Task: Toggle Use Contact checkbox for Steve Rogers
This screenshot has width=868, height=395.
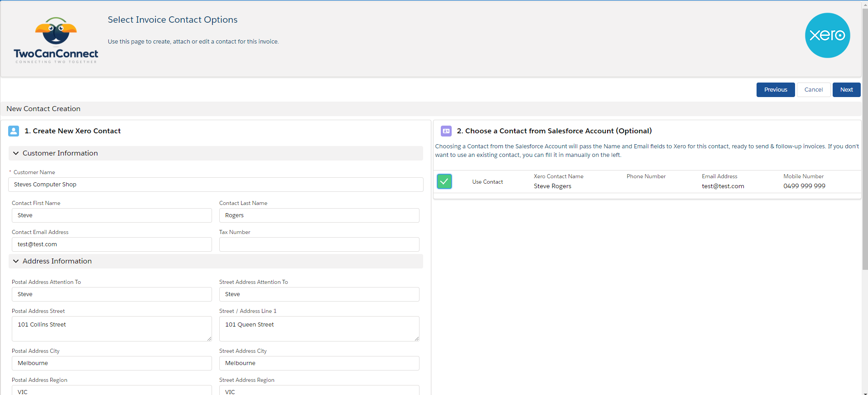Action: [444, 181]
